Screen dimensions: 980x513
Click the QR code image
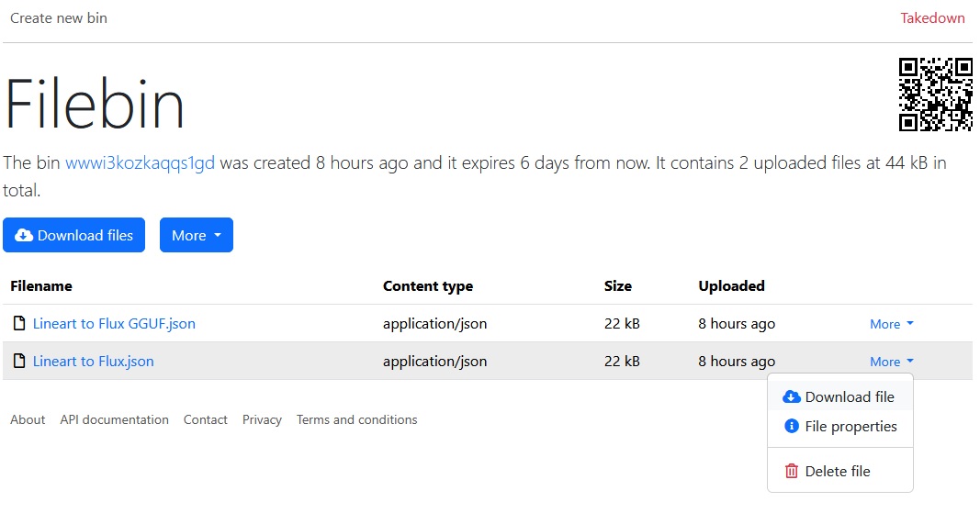pyautogui.click(x=935, y=95)
